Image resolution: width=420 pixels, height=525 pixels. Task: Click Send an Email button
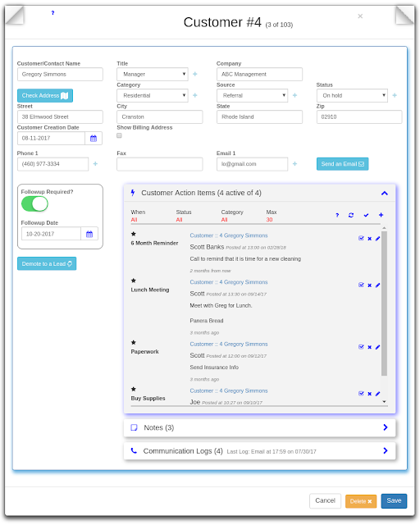pyautogui.click(x=342, y=164)
